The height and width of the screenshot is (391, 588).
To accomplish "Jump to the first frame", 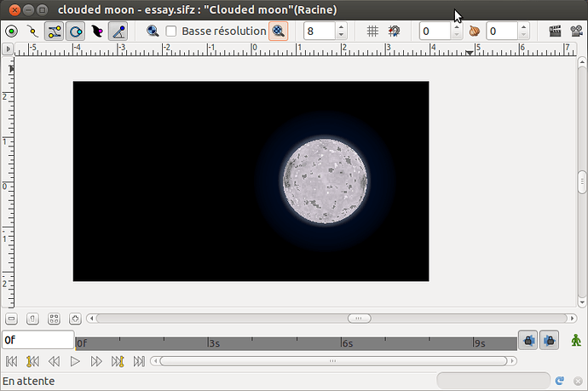I will coord(12,361).
